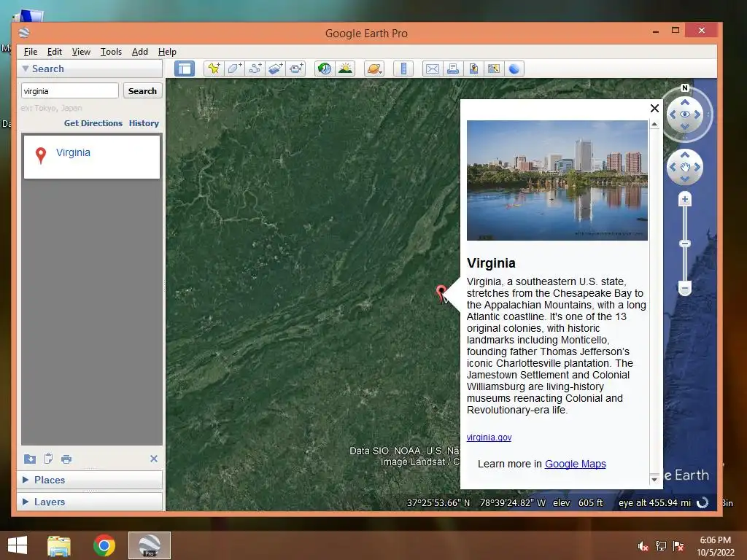Click the red Virginia pin on the map
The image size is (747, 560).
tap(441, 292)
